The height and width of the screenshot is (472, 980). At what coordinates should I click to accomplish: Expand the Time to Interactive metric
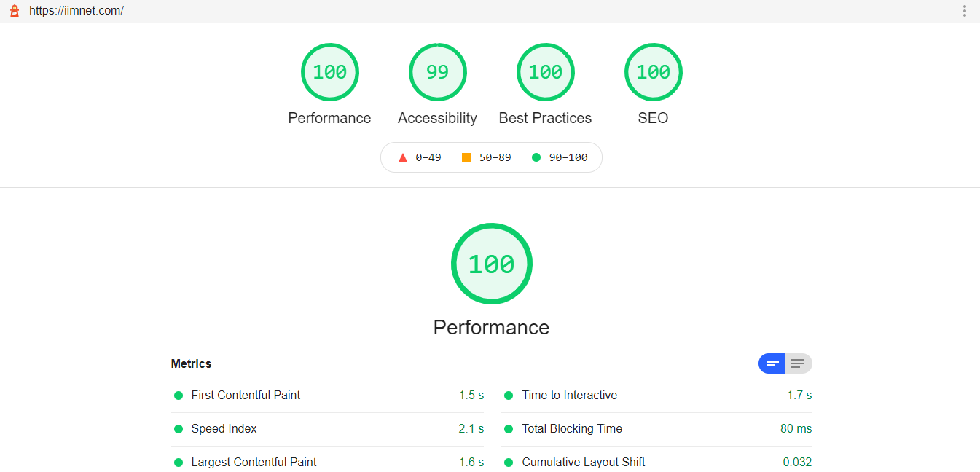pyautogui.click(x=569, y=396)
